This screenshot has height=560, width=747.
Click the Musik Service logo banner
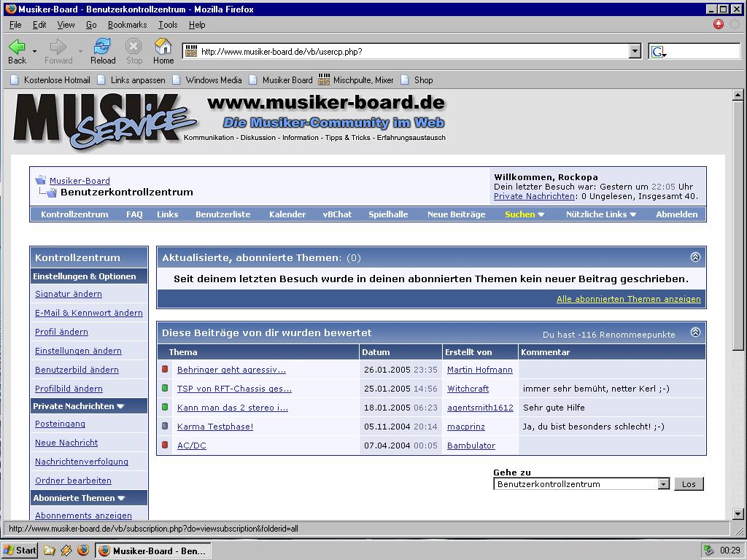point(105,120)
